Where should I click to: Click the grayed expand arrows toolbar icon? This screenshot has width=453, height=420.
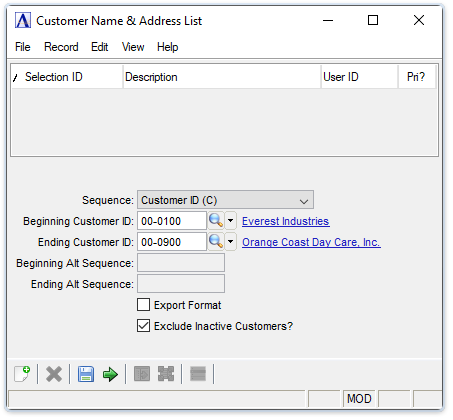pyautogui.click(x=166, y=374)
